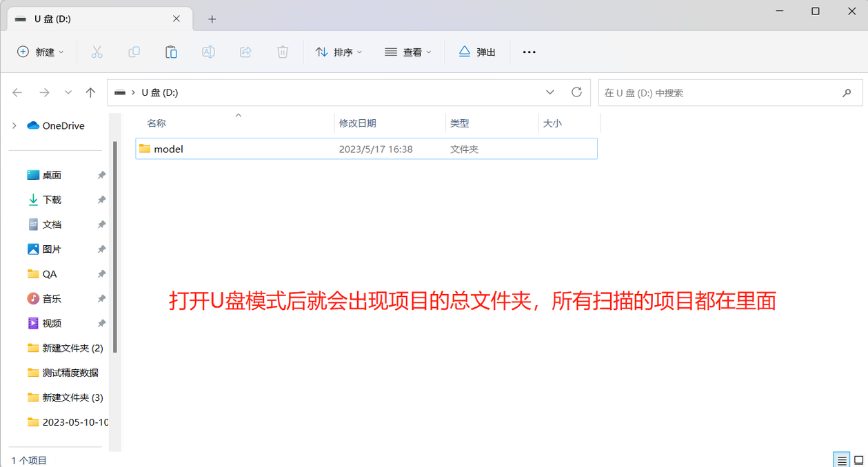Open the 2023-05-10 folder in sidebar
The width and height of the screenshot is (868, 467).
(75, 422)
